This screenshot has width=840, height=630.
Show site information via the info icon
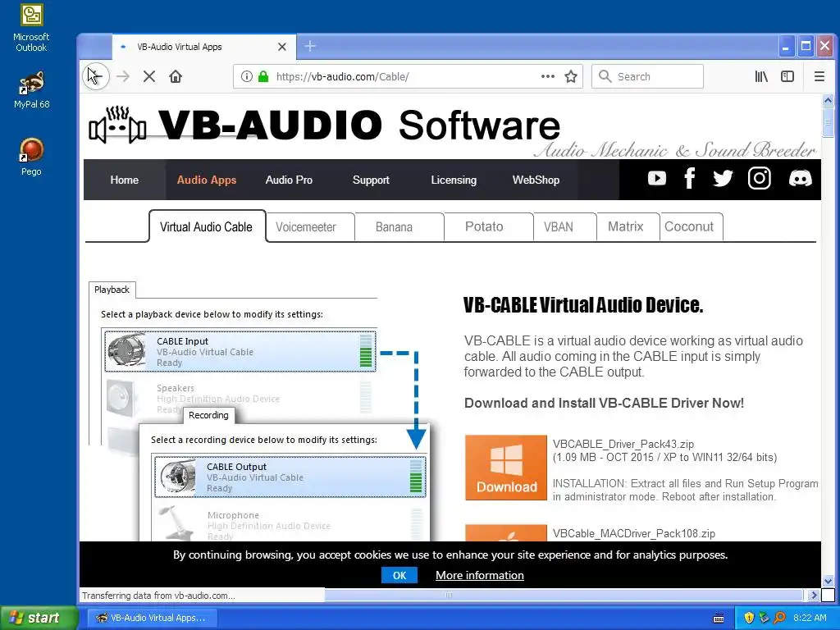(x=246, y=76)
